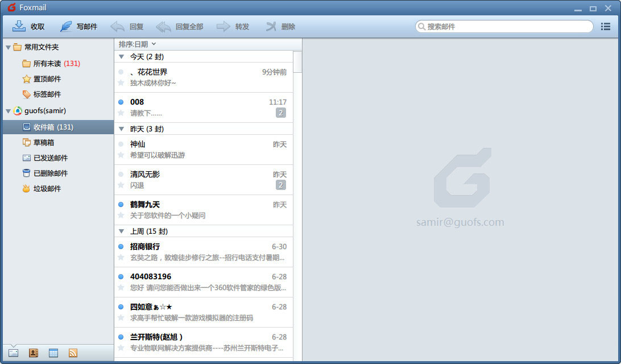Collapse the 今天 (2 封) group
The height and width of the screenshot is (364, 621).
tap(122, 57)
